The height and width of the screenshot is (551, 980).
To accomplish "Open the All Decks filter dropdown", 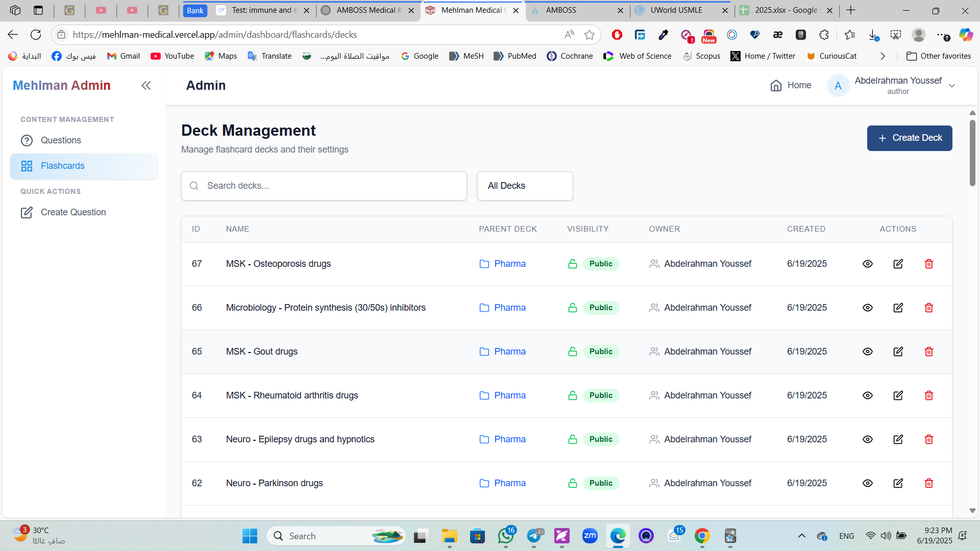I will [525, 186].
